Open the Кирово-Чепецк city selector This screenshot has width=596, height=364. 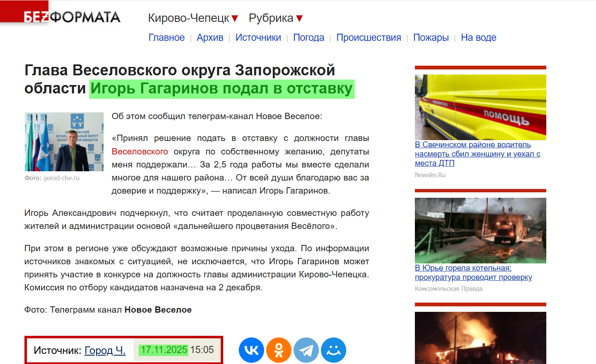click(x=189, y=18)
